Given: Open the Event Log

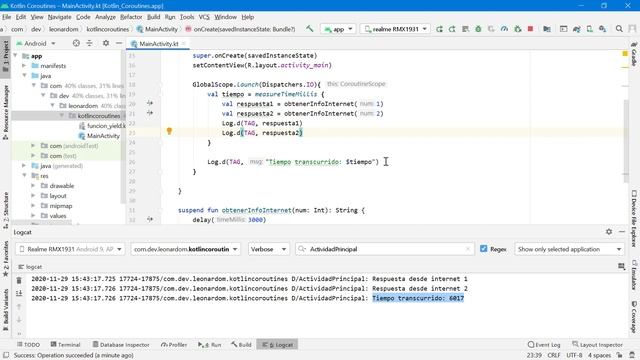Looking at the screenshot, I should [544, 344].
